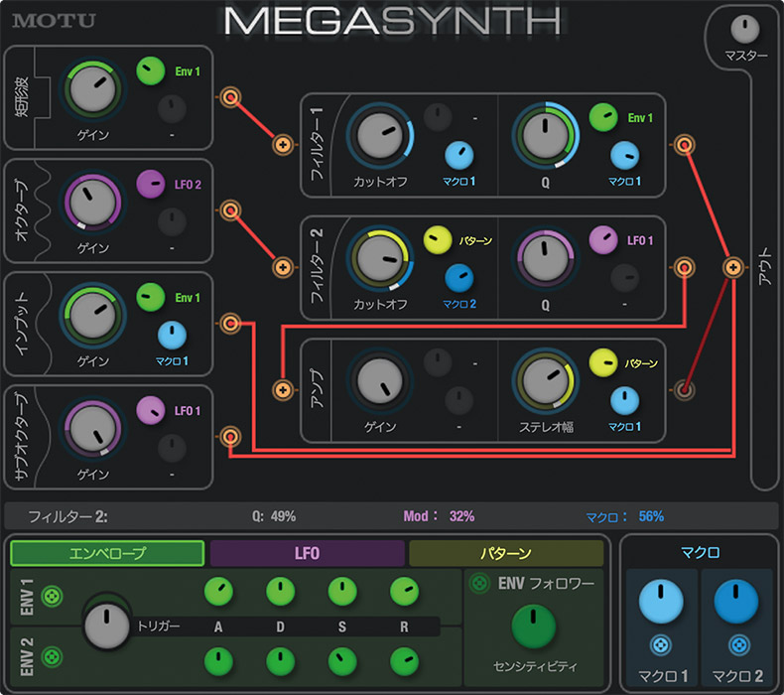The image size is (784, 695).
Task: Click フィルター1 Q main knob
Action: pyautogui.click(x=546, y=136)
